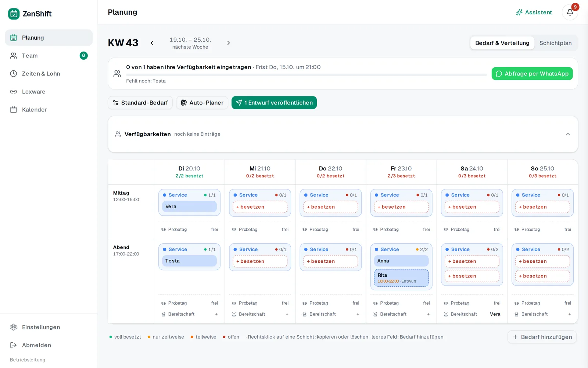Click Abmelden to log out
Image resolution: width=588 pixels, height=368 pixels.
49,345
